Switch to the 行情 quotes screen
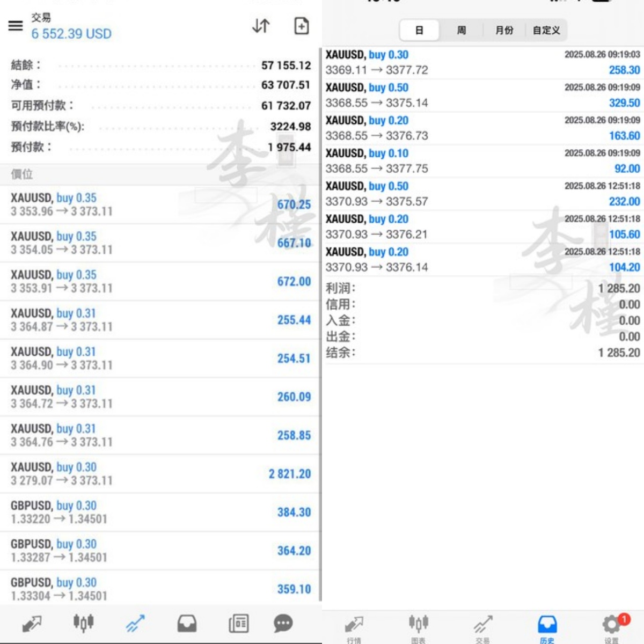This screenshot has height=644, width=644. [354, 625]
